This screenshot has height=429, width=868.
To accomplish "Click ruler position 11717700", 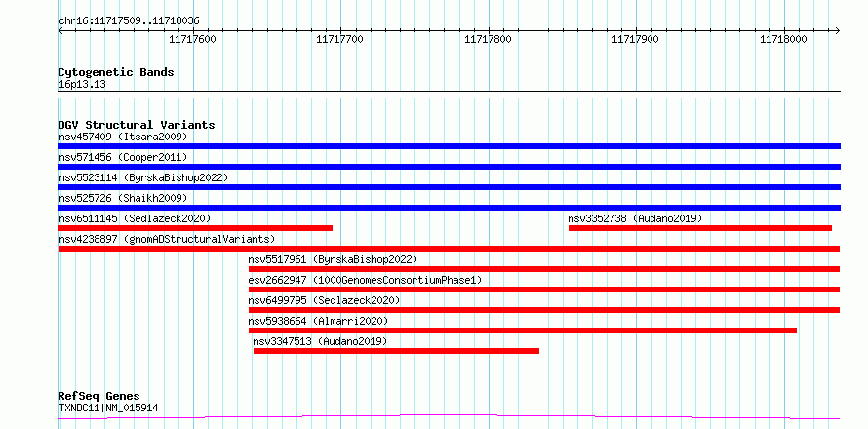I will coord(340,39).
